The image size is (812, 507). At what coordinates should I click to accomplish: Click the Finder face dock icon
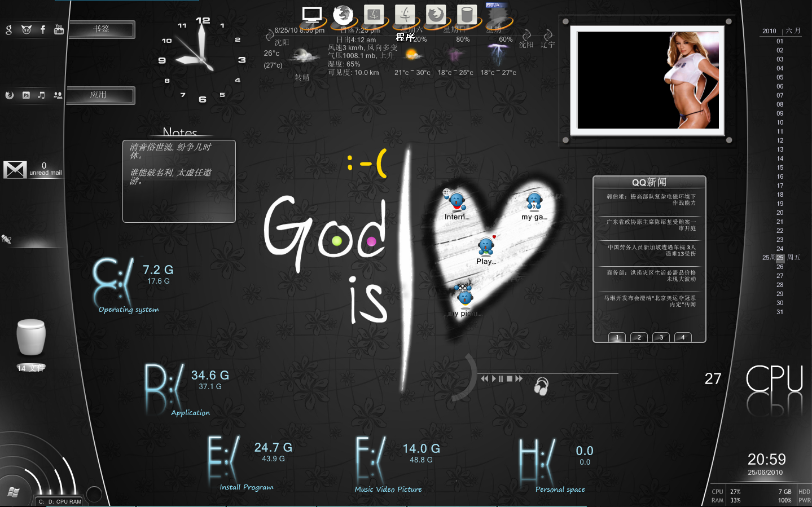(374, 15)
